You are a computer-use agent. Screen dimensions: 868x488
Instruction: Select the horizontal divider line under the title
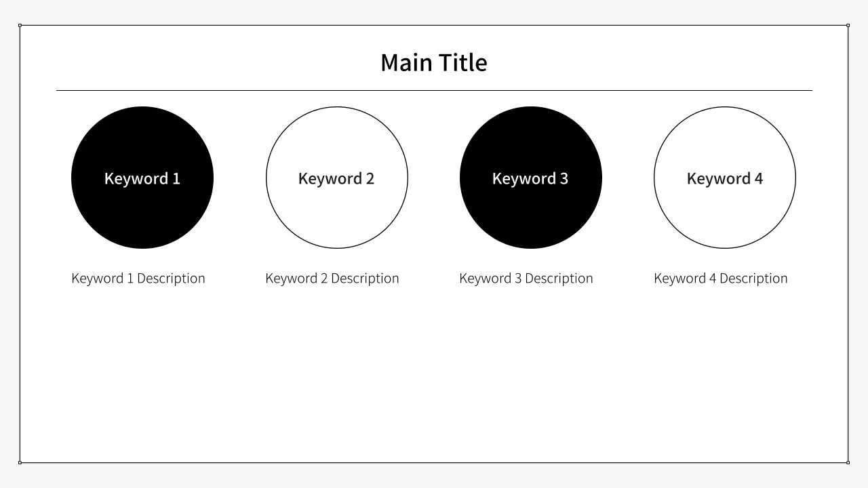(x=434, y=90)
